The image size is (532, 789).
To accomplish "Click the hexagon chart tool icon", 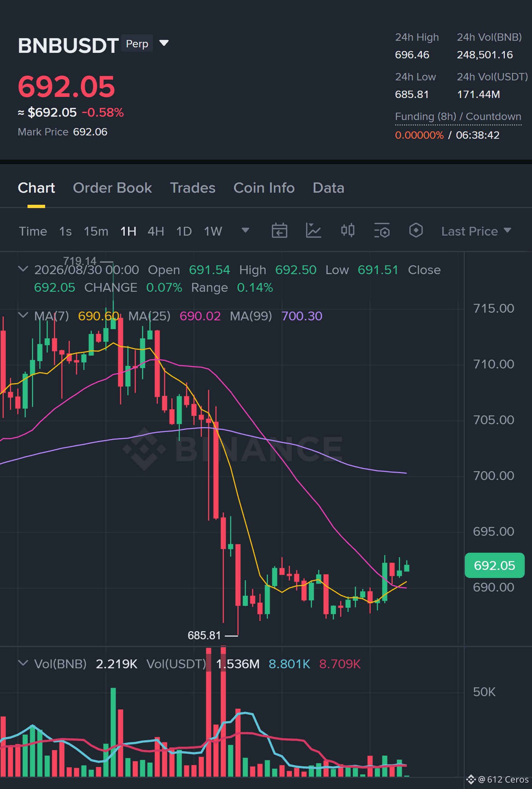I will (x=416, y=231).
